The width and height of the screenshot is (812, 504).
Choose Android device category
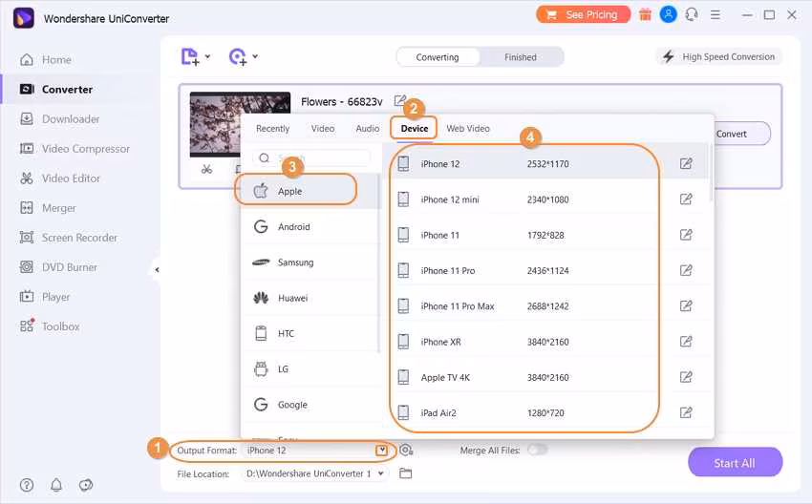pos(310,226)
